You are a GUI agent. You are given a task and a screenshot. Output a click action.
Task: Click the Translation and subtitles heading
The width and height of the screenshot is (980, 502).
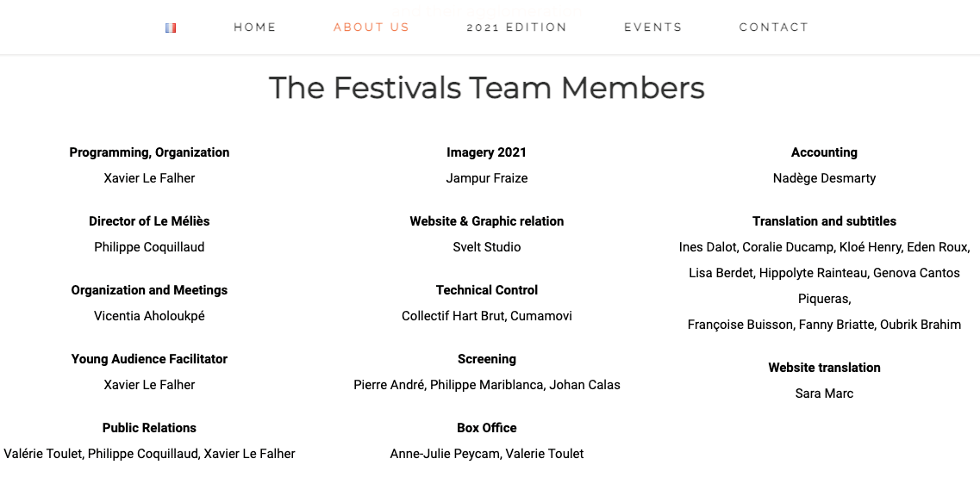(824, 221)
